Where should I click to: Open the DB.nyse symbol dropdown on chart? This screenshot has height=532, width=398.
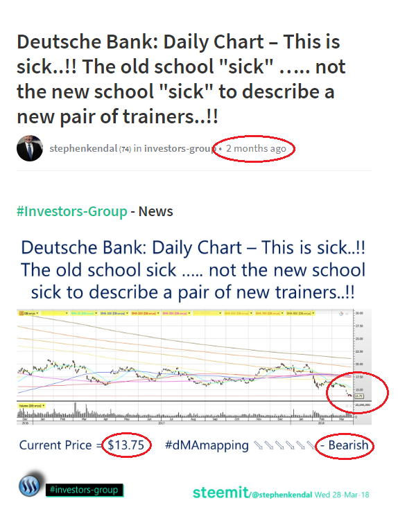click(28, 313)
